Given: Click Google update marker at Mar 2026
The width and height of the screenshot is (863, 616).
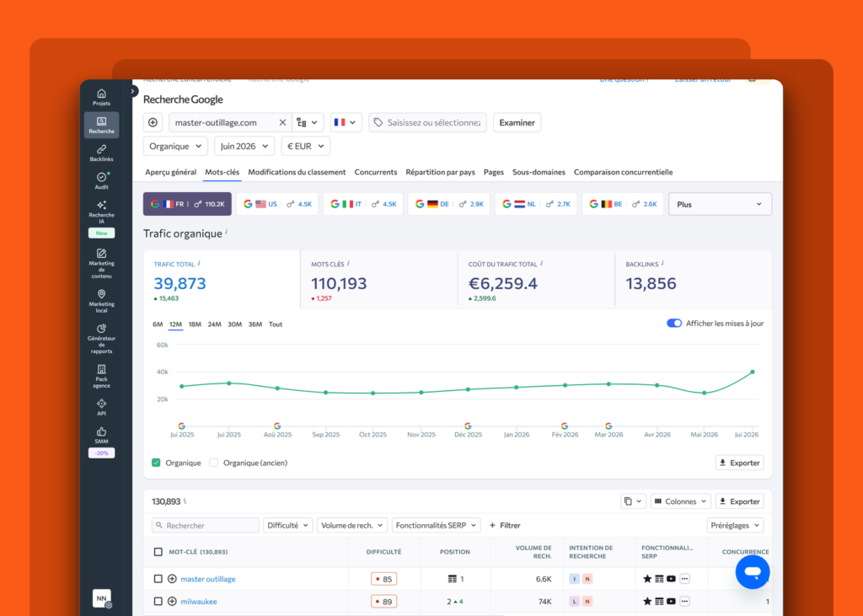Looking at the screenshot, I should pos(608,426).
